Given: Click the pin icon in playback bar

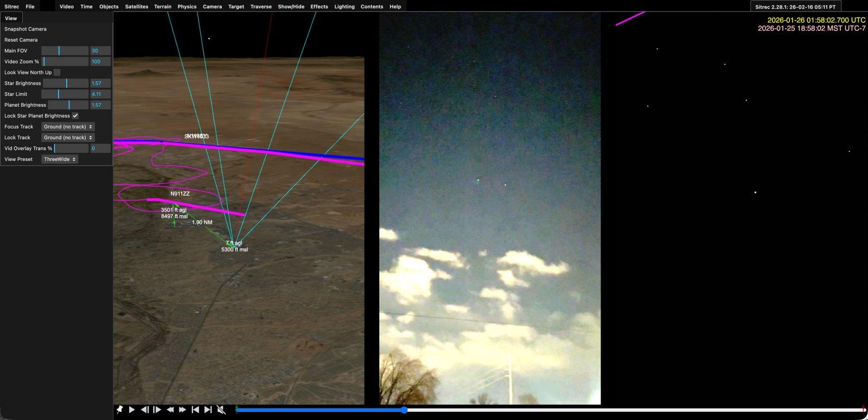Looking at the screenshot, I should (x=119, y=410).
